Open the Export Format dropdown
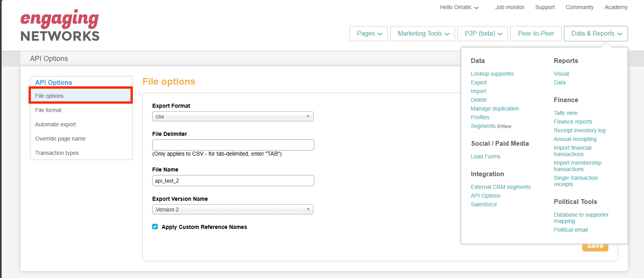Screen dimensions: 644x278 (232, 116)
